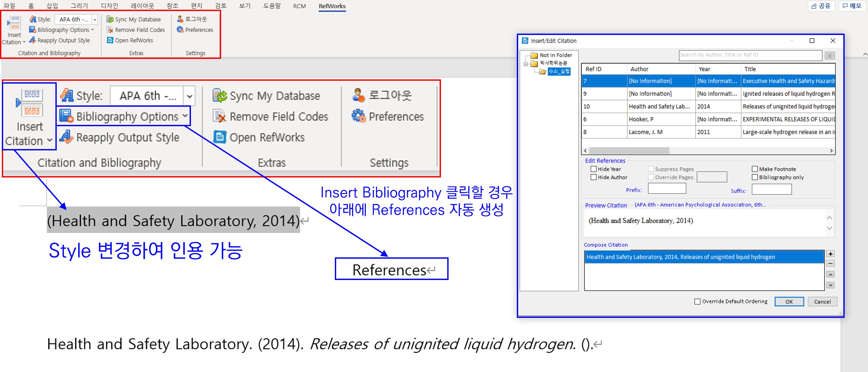The width and height of the screenshot is (868, 372).
Task: Sort by the Author column header
Action: coord(661,69)
